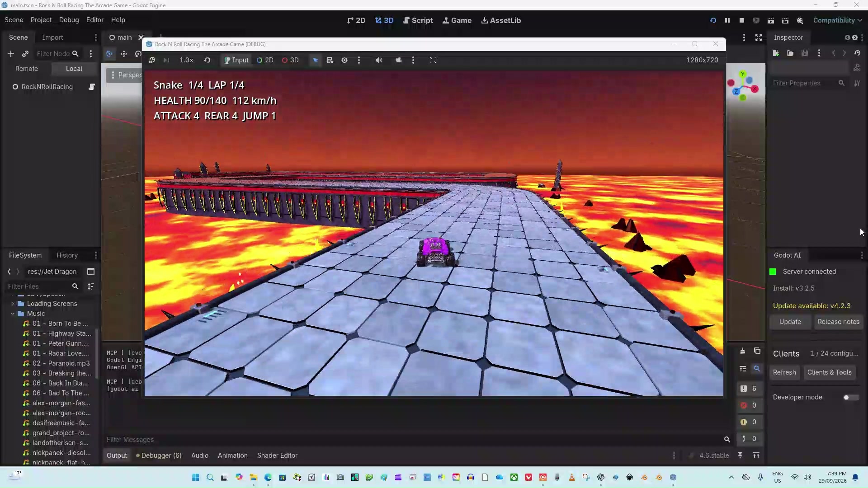Enable the Developer mode switch
Screen dimensions: 868x488
click(x=851, y=397)
